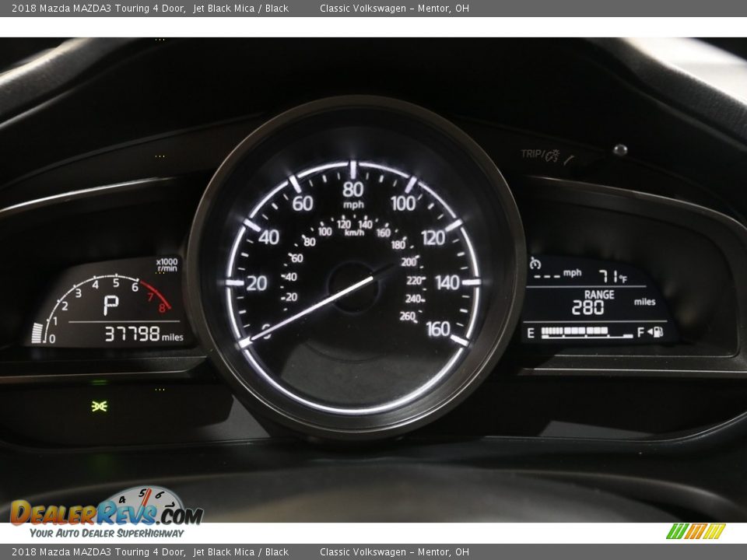
Task: Click the 80 mph mark on speedometer
Action: [x=352, y=189]
